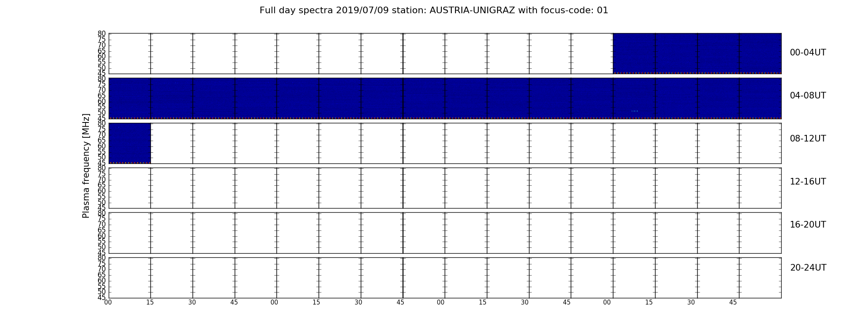Select the '08-12UT' panel label
The image size is (868, 331).
[x=808, y=139]
